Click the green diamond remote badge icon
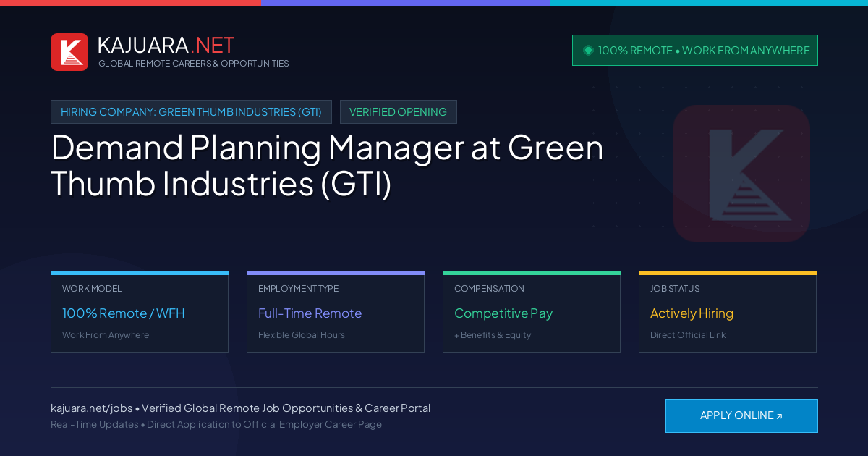Screen dimensions: 868x456 [x=588, y=50]
